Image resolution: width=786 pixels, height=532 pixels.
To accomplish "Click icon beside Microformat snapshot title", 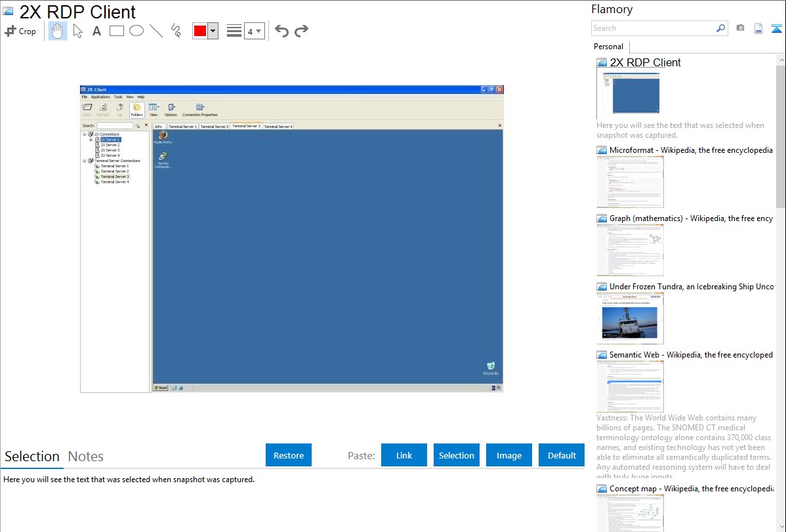I will click(x=602, y=150).
